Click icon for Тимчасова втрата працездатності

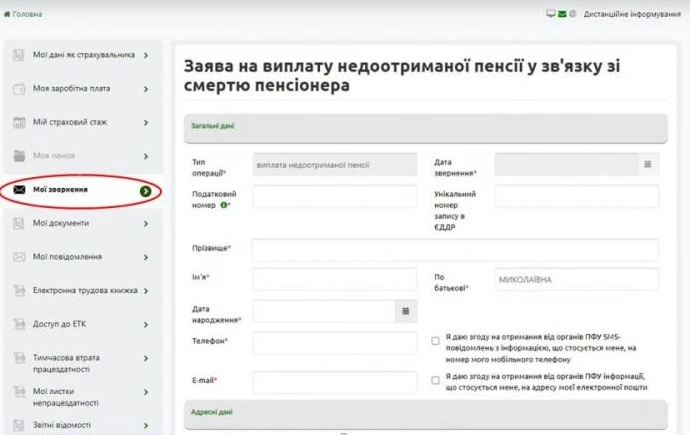click(19, 358)
